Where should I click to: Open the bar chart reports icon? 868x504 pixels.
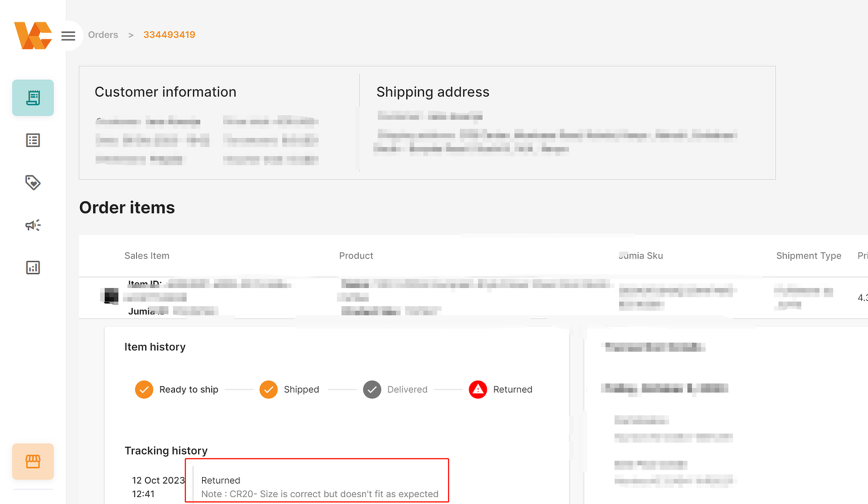pyautogui.click(x=33, y=267)
